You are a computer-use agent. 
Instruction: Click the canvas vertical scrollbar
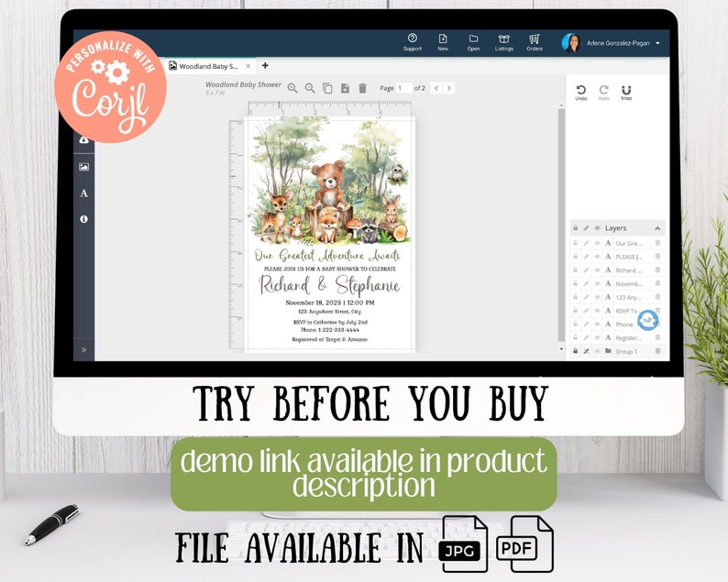pos(561,226)
